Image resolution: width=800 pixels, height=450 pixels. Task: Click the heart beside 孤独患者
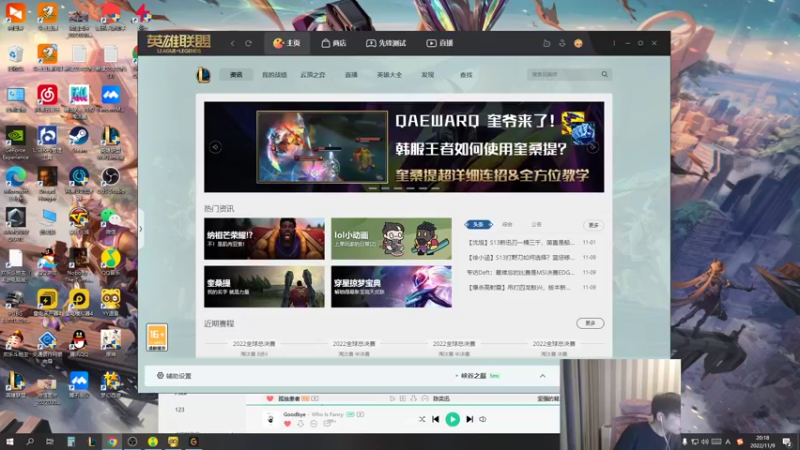pyautogui.click(x=270, y=398)
